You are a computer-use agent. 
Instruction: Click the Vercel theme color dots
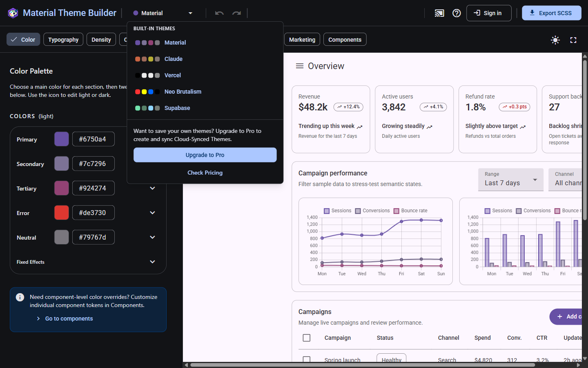147,75
